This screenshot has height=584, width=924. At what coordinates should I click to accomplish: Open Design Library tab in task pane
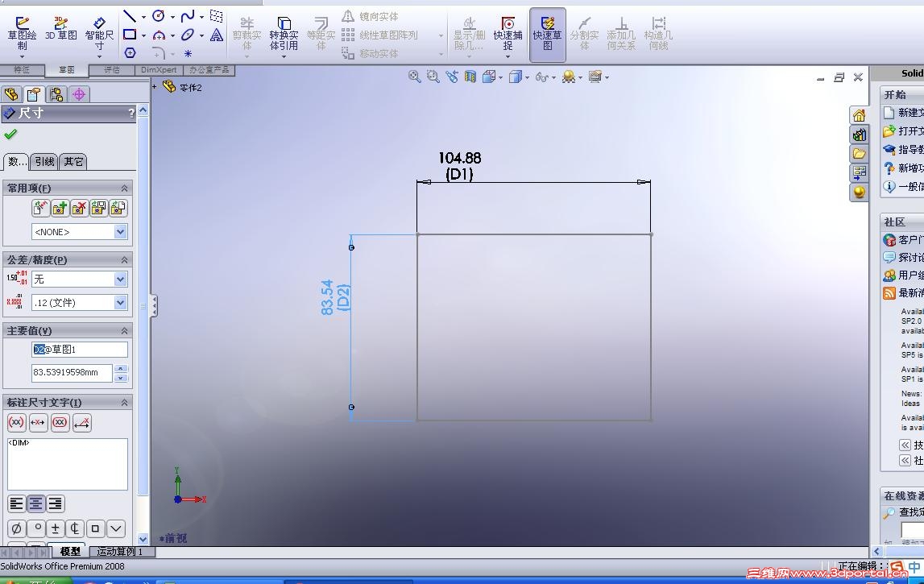pyautogui.click(x=860, y=135)
